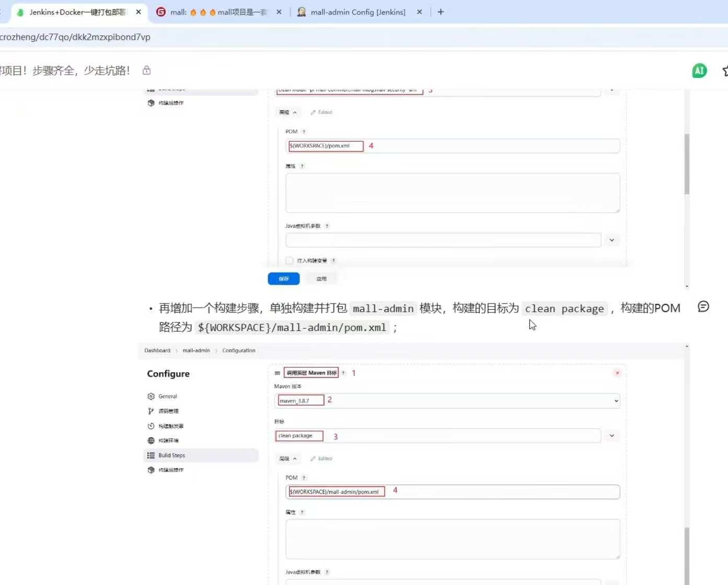Image resolution: width=728 pixels, height=585 pixels.
Task: Click the 应用 button
Action: 321,279
